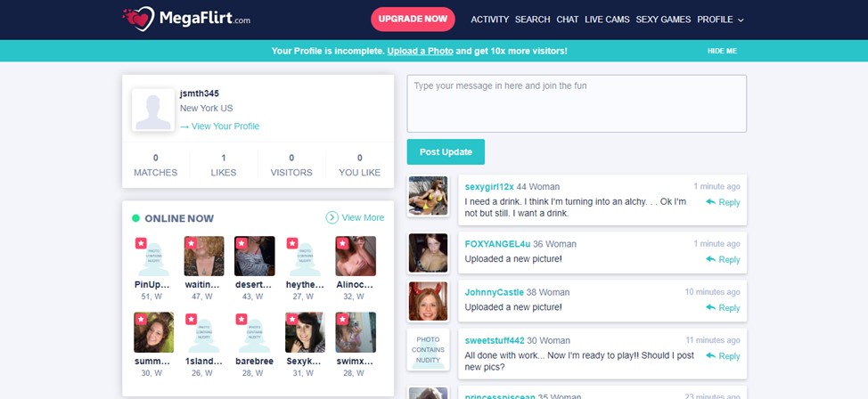Click the star badge on desert… profile
This screenshot has height=399, width=868.
coord(242,243)
